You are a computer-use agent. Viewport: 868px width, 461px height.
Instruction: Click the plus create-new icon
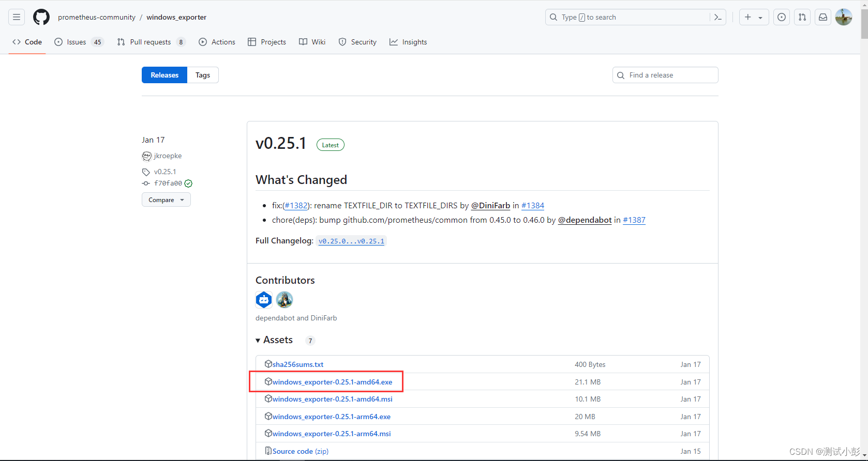tap(748, 17)
